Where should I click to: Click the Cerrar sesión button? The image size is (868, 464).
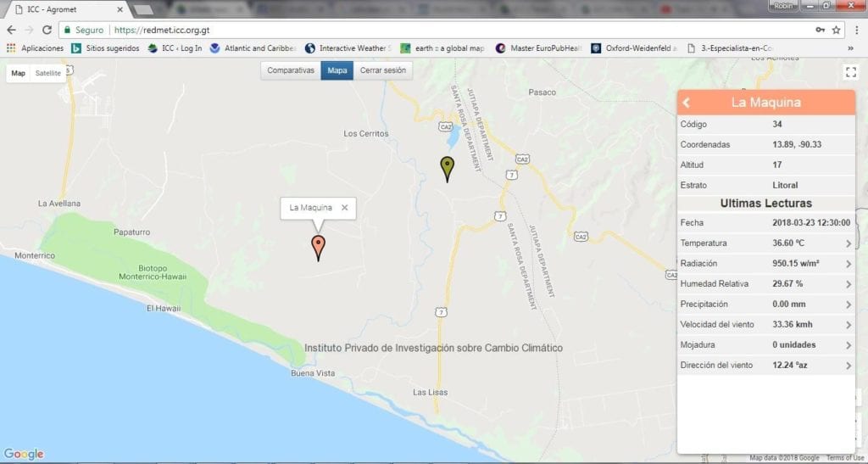click(x=383, y=70)
